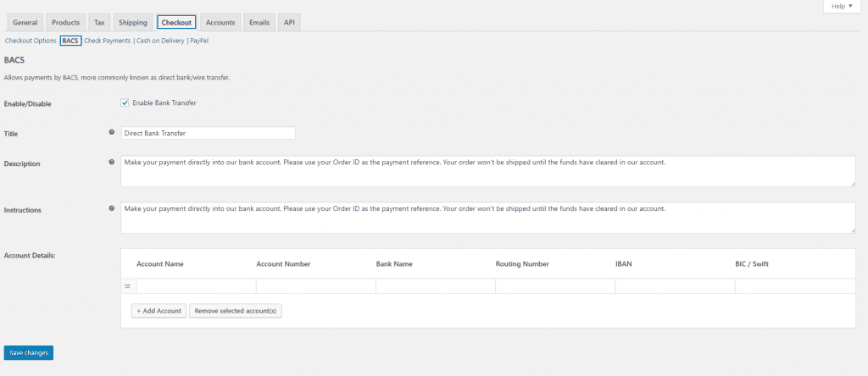868x376 pixels.
Task: Click the help tooltip icon beside Instructions
Action: click(x=112, y=207)
